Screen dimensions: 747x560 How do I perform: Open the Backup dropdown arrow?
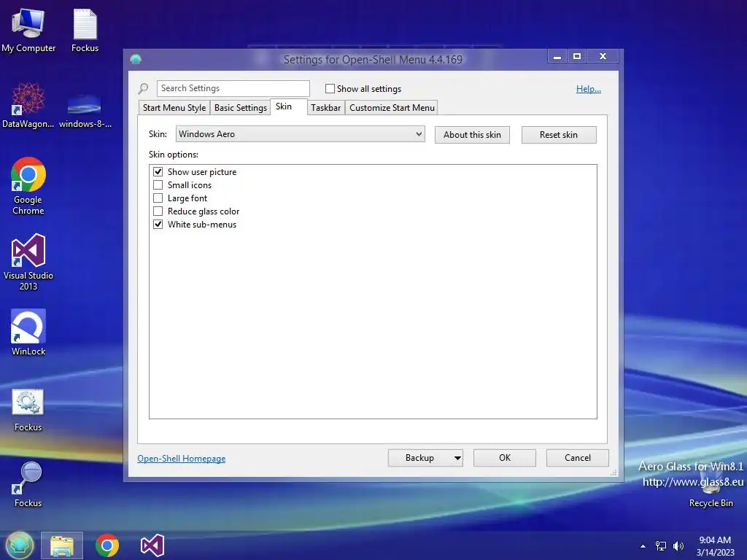[457, 458]
